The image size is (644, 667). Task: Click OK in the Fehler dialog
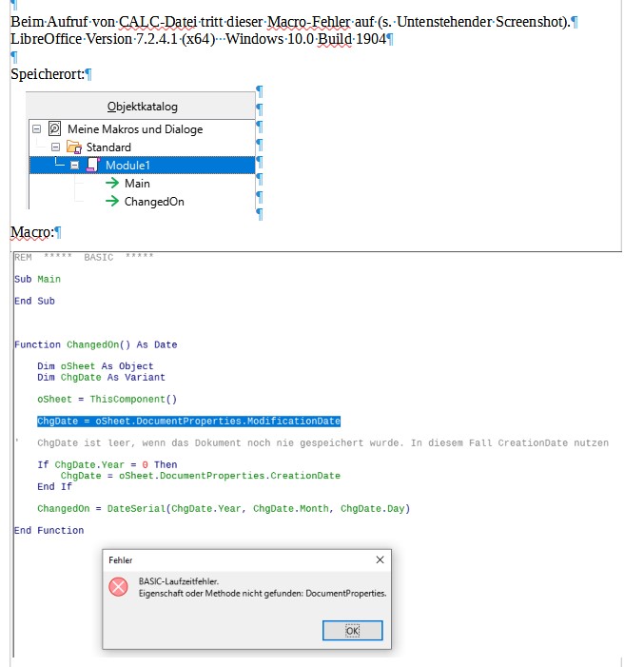[x=352, y=630]
